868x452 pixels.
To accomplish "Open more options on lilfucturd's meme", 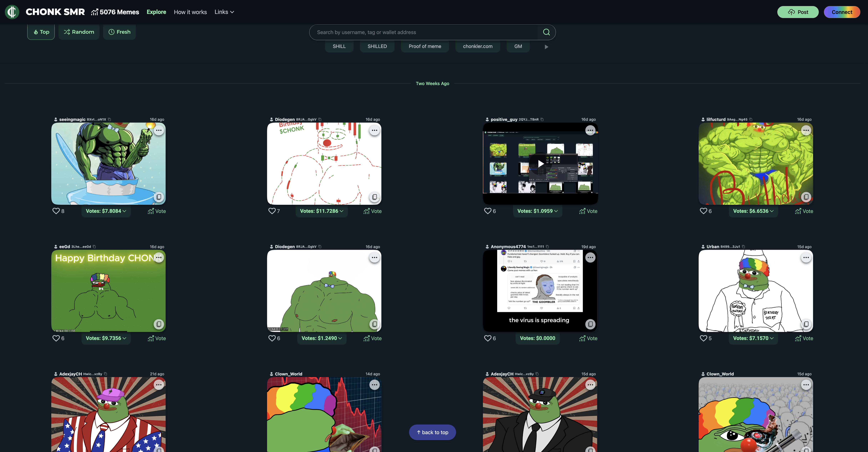I will click(806, 130).
